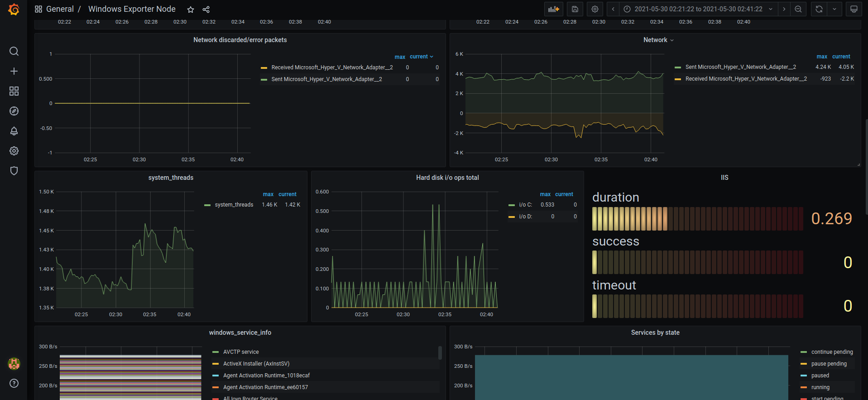
Task: Open the search dashboards icon
Action: [x=14, y=51]
